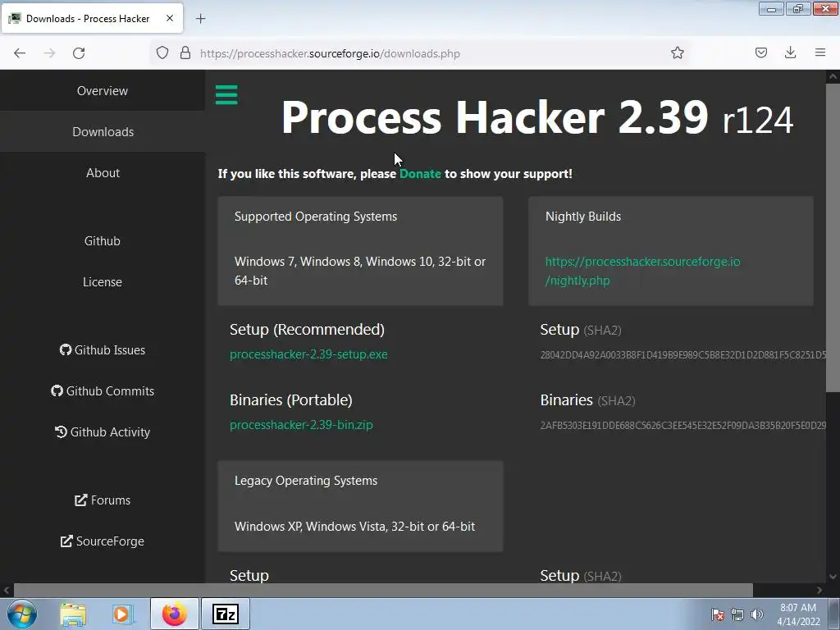Toggle the green hamburger menu icon
Viewport: 840px width, 630px height.
(226, 95)
